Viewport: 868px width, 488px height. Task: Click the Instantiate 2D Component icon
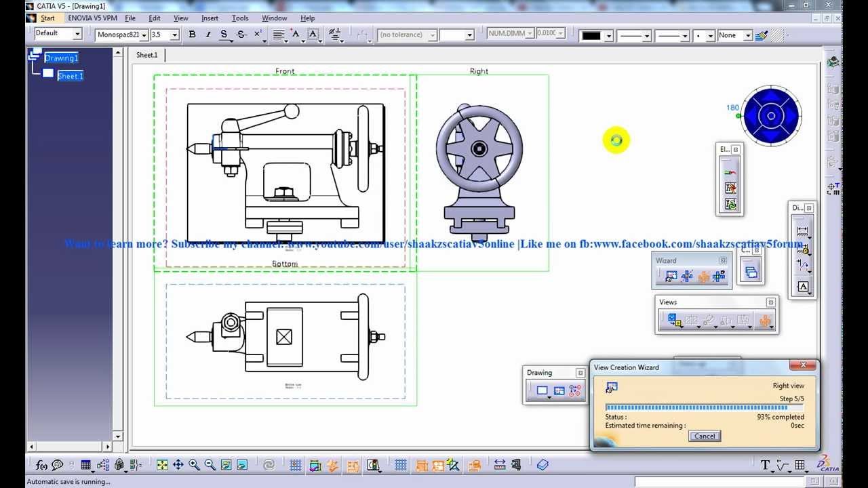(575, 390)
